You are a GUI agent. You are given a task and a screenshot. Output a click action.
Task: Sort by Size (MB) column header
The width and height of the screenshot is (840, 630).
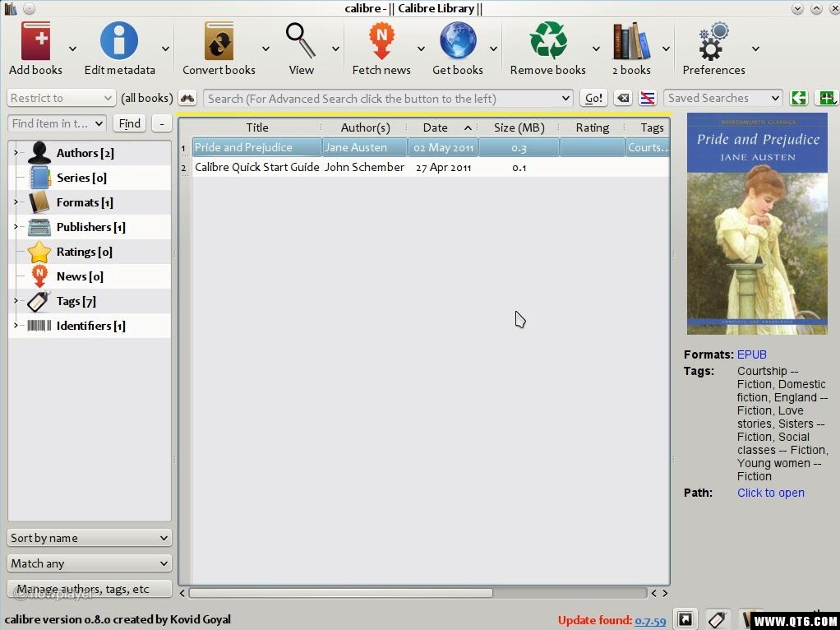pos(519,127)
